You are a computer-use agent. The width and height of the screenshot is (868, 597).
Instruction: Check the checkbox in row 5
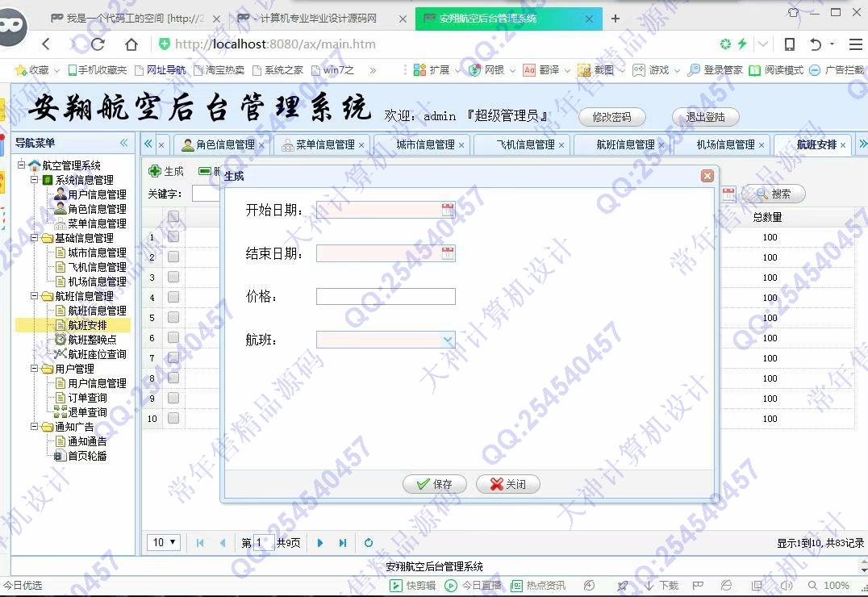point(173,317)
